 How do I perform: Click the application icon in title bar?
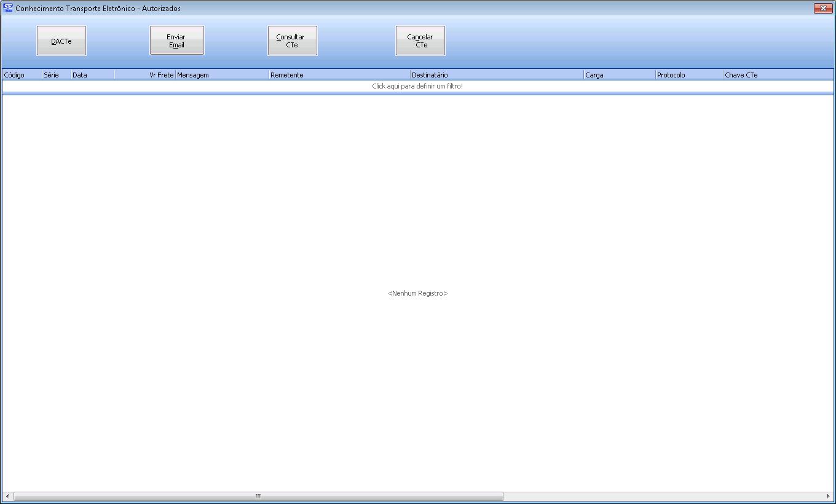tap(8, 9)
